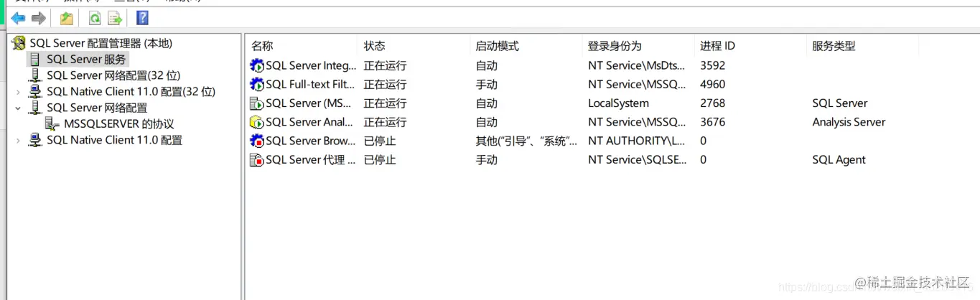Select the SQL Server 网络配置 tree label
Image resolution: width=980 pixels, height=300 pixels.
(x=97, y=108)
